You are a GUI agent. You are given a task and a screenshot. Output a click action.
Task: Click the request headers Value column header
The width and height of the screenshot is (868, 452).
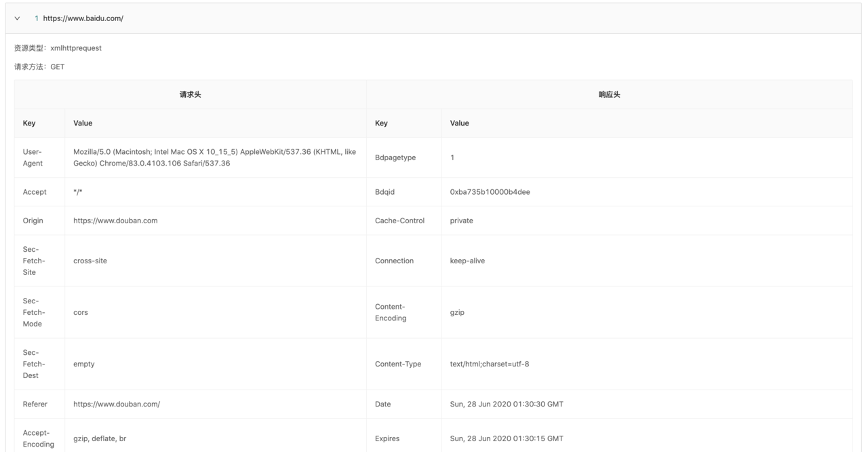(216, 123)
